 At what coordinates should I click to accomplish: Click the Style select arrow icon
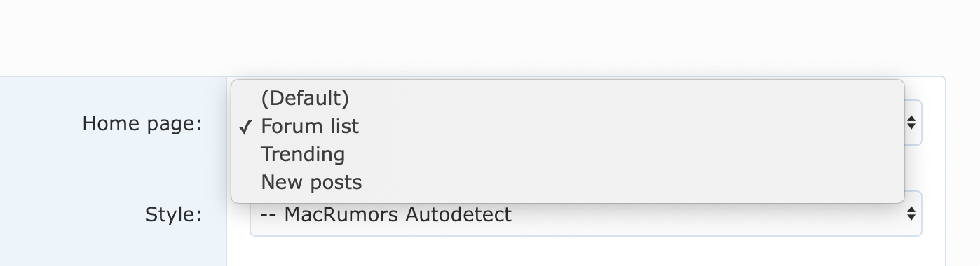coord(911,213)
